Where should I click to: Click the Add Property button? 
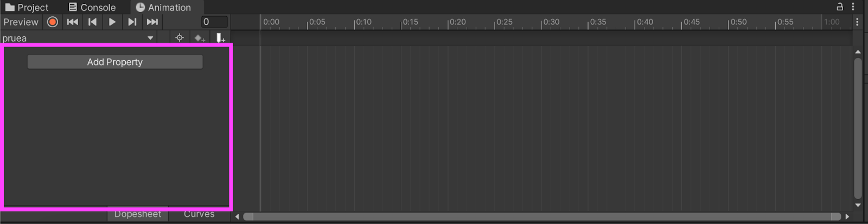point(115,62)
